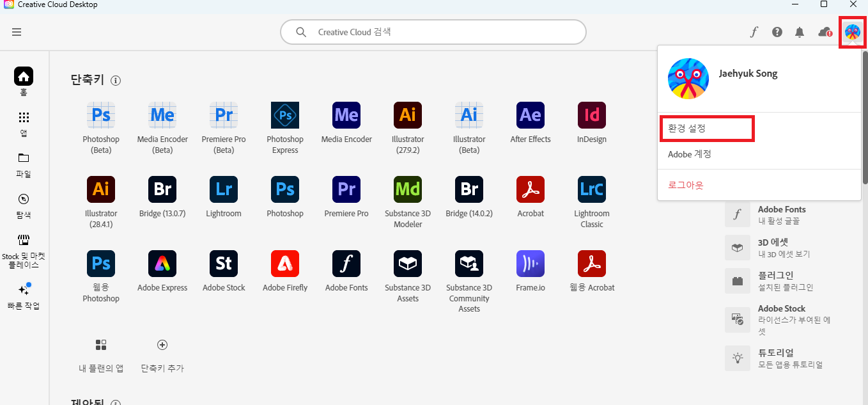868x405 pixels.
Task: Click the 로그아웃 link
Action: [685, 185]
